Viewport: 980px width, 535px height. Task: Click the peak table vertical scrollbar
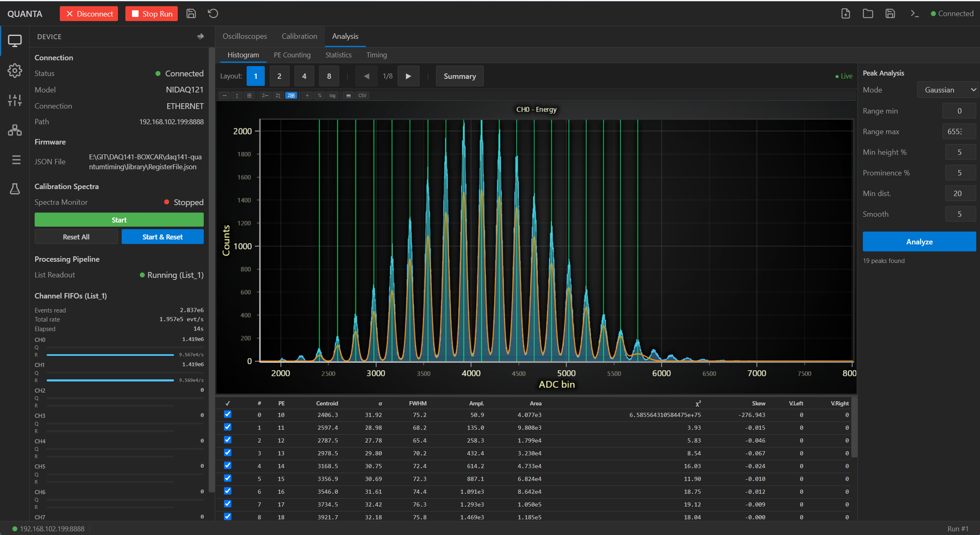click(855, 427)
